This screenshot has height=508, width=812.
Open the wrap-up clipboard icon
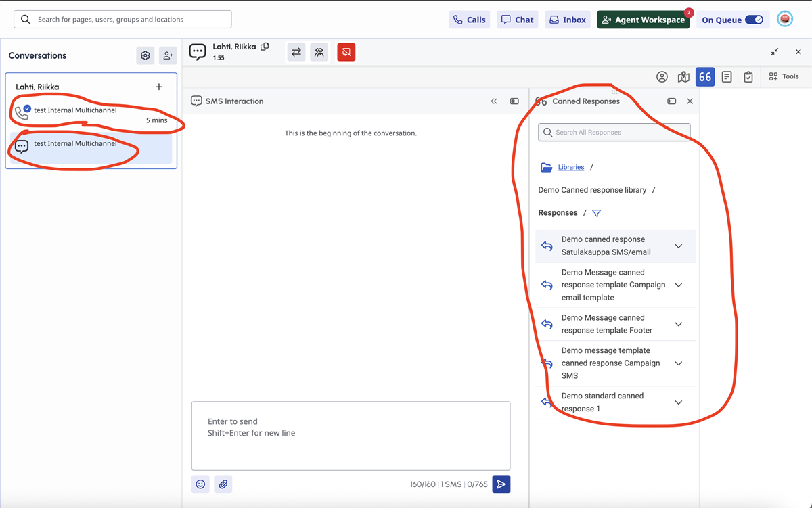pyautogui.click(x=748, y=77)
